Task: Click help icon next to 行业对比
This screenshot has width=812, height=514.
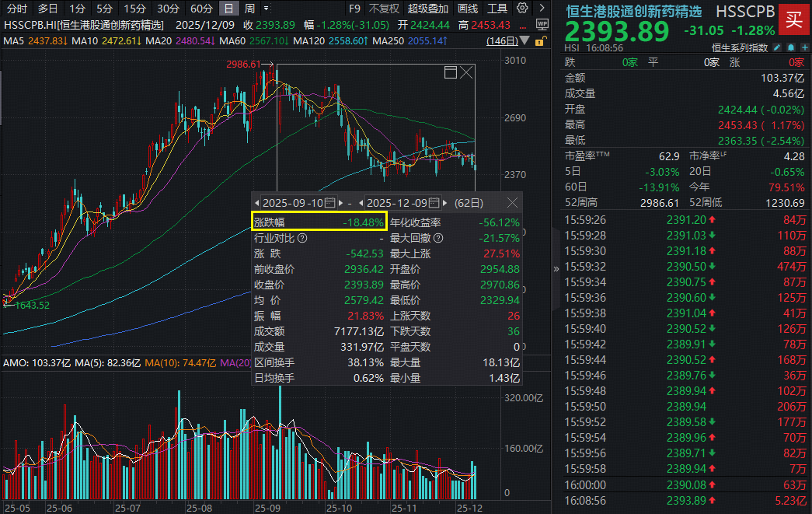Action: 301,238
